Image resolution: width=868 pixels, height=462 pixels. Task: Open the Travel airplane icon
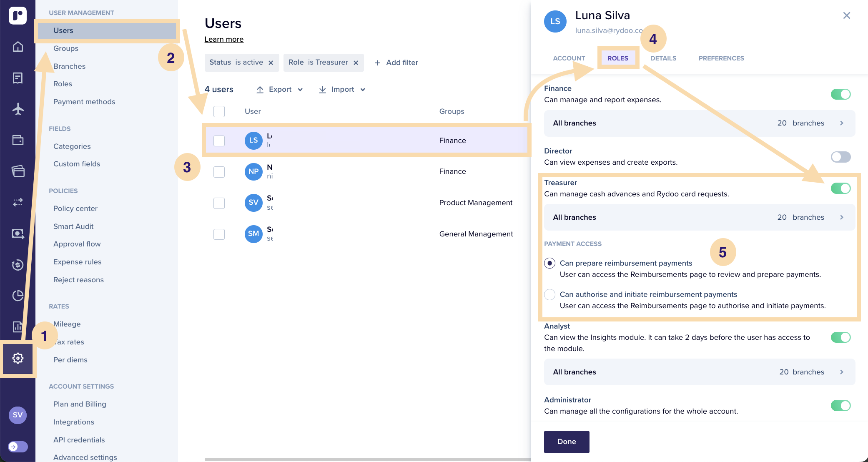click(x=18, y=109)
